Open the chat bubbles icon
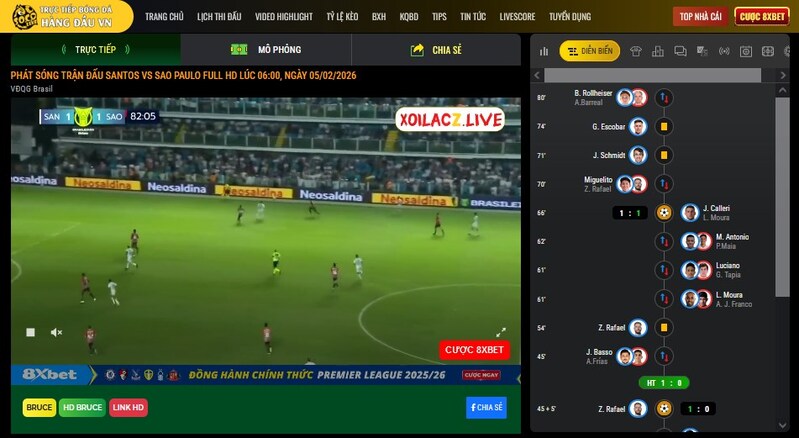The width and height of the screenshot is (799, 438). [x=680, y=51]
